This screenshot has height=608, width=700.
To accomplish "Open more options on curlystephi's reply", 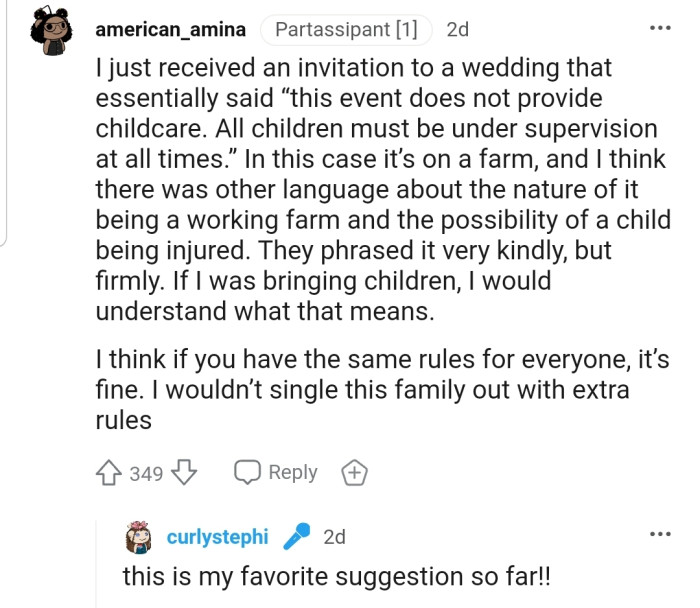I will 659,535.
